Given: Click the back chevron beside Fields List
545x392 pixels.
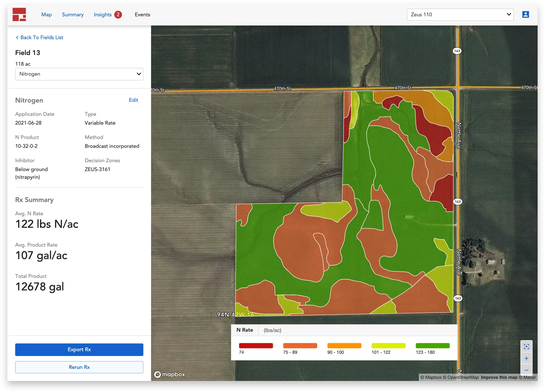Looking at the screenshot, I should coord(17,38).
